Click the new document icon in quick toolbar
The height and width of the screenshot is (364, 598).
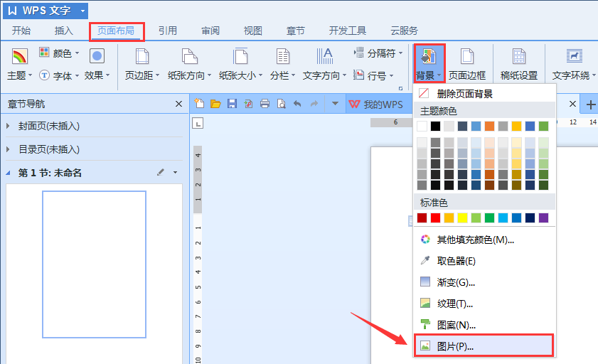click(x=199, y=103)
